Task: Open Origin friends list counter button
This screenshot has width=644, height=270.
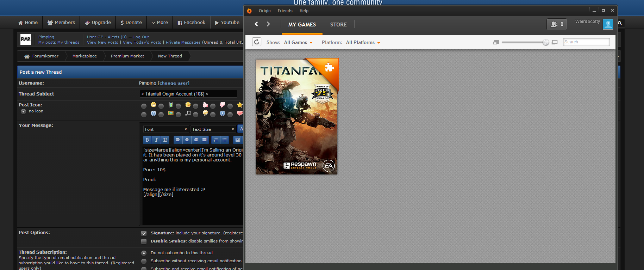Action: pyautogui.click(x=557, y=24)
